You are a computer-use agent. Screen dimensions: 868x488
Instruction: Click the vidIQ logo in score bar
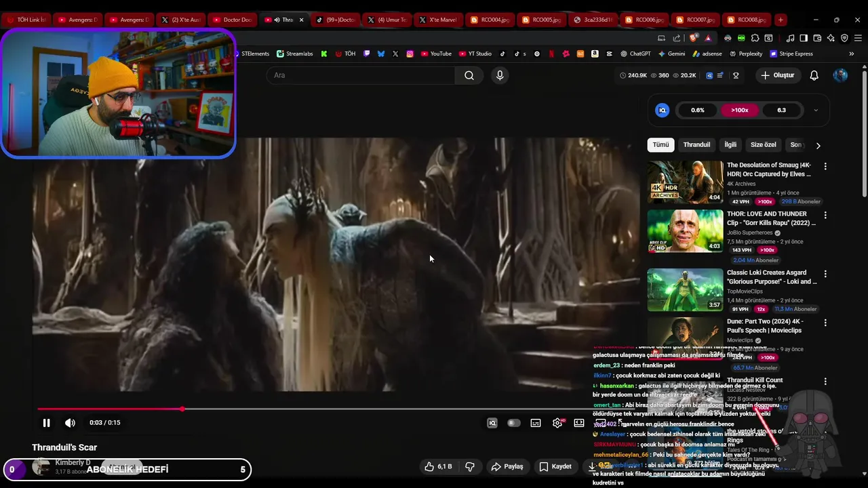click(x=663, y=110)
